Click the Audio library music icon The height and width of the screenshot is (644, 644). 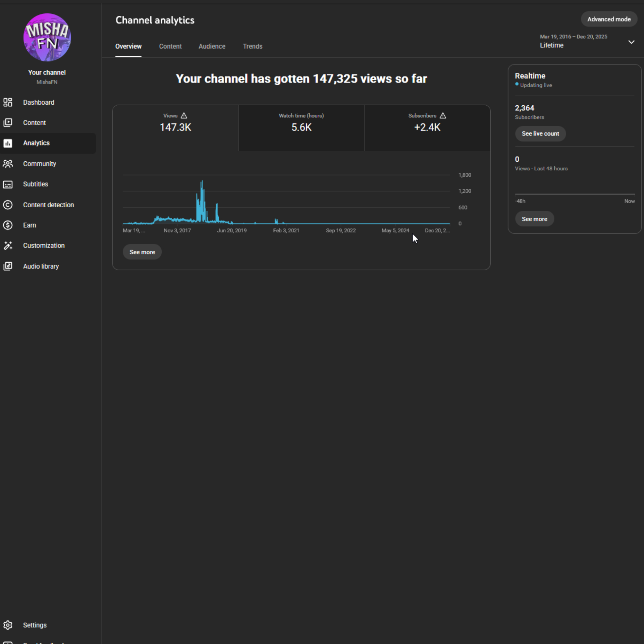coord(8,266)
